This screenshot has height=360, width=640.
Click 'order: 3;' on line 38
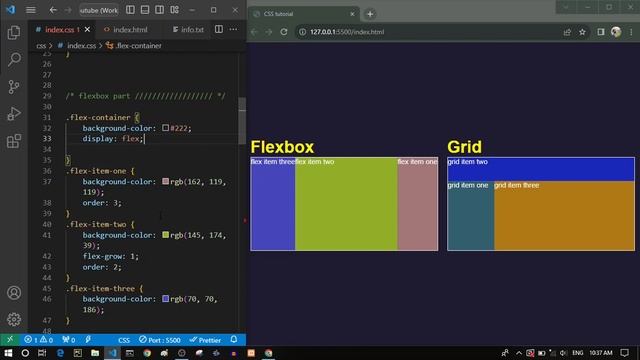point(102,203)
